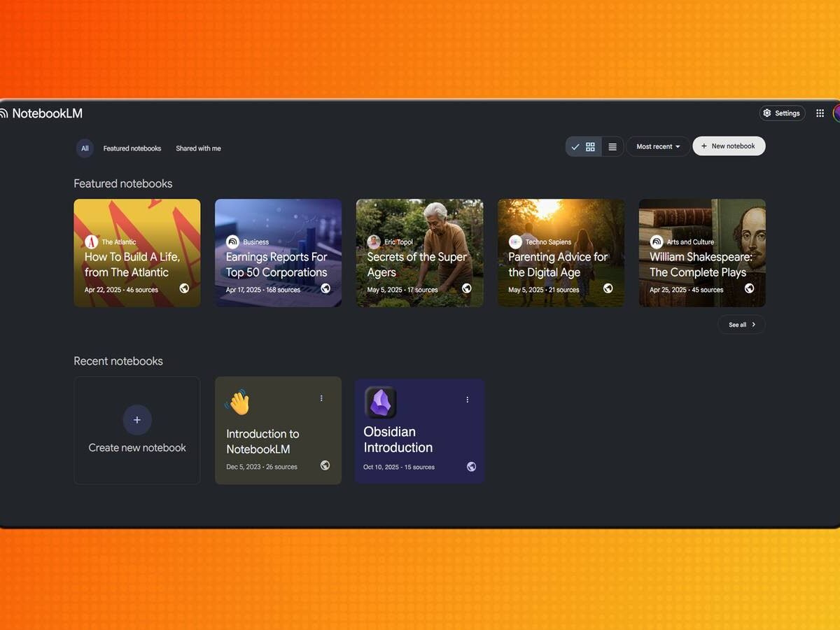
Task: Open the Settings button
Action: pyautogui.click(x=782, y=113)
